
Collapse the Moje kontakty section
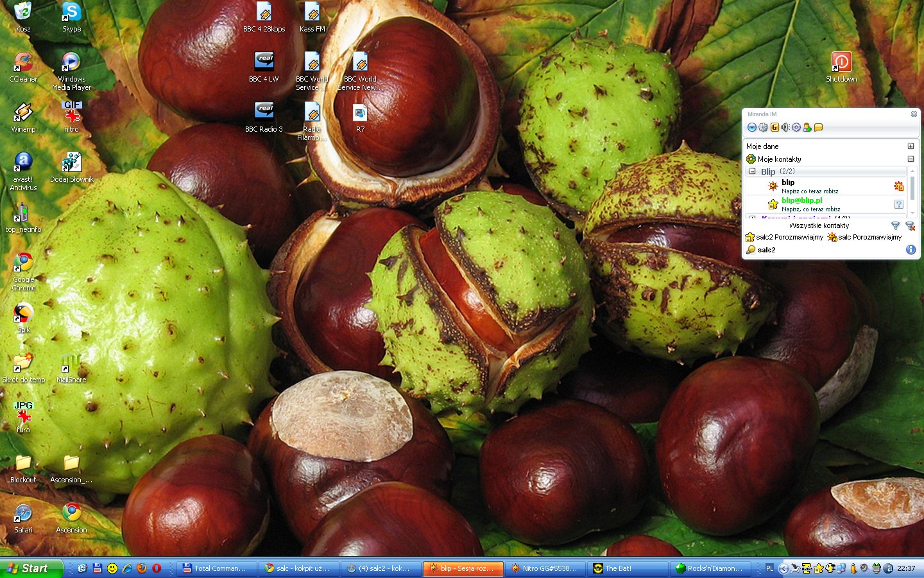[911, 159]
